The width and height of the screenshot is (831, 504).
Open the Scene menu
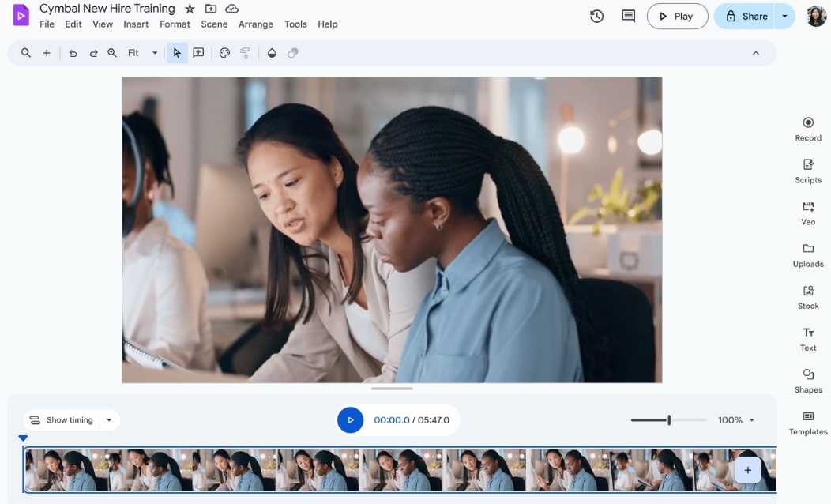click(214, 24)
